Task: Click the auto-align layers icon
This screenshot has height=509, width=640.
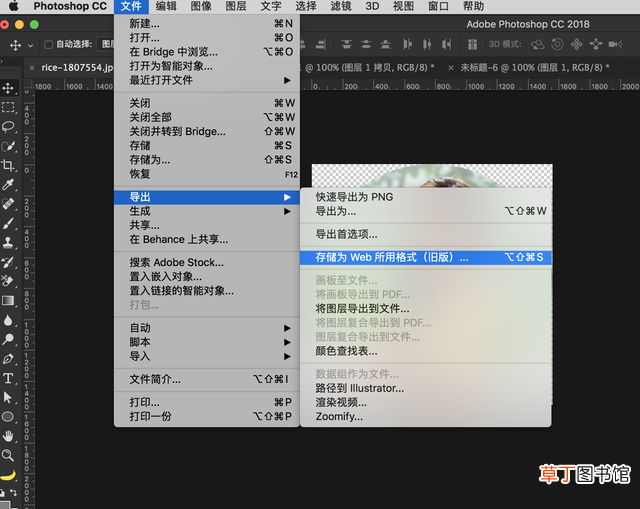Action: point(472,44)
